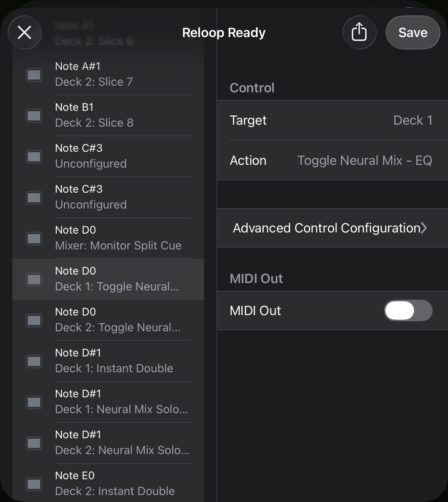Viewport: 448px width, 502px height.
Task: Save the MIDI mapping
Action: click(412, 32)
